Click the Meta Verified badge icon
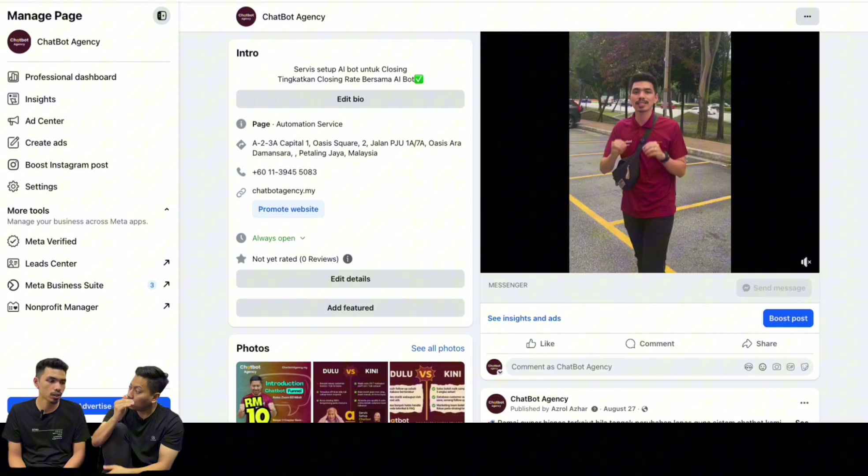Viewport: 868px width, 476px height. (x=13, y=242)
